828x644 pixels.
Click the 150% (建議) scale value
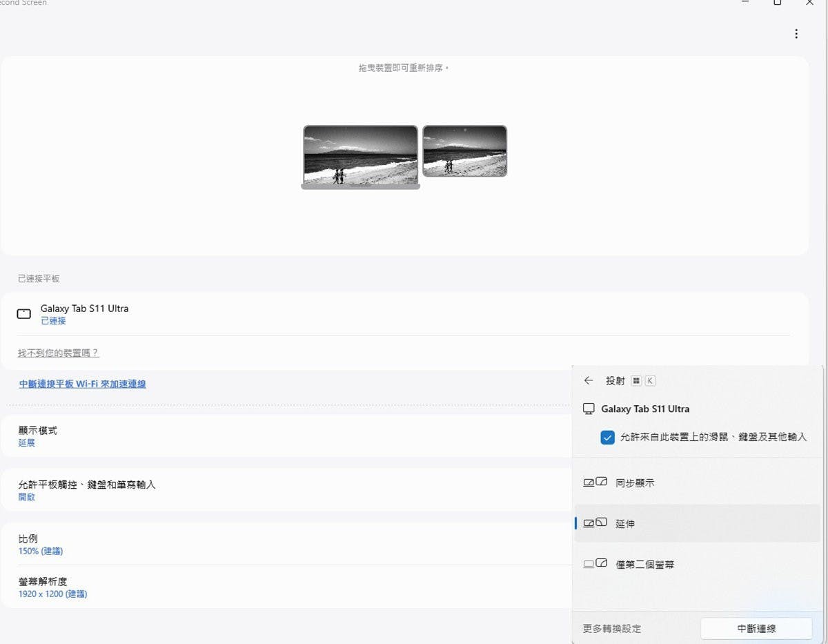coord(41,552)
